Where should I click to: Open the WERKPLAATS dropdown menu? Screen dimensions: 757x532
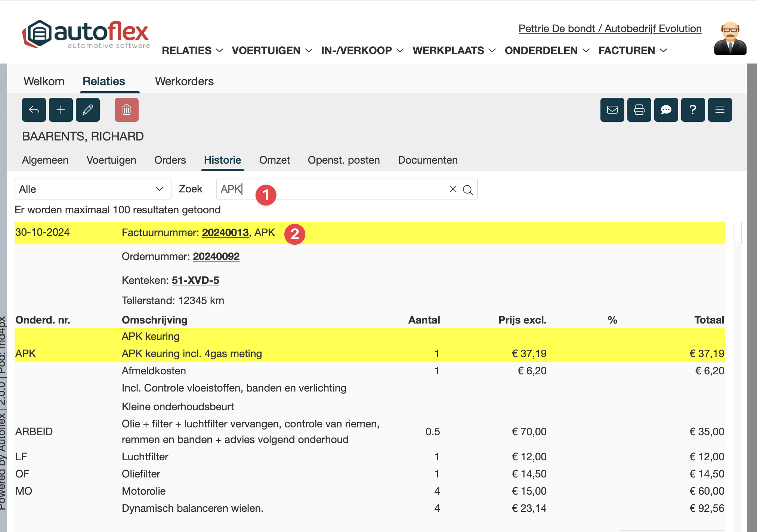(x=454, y=50)
